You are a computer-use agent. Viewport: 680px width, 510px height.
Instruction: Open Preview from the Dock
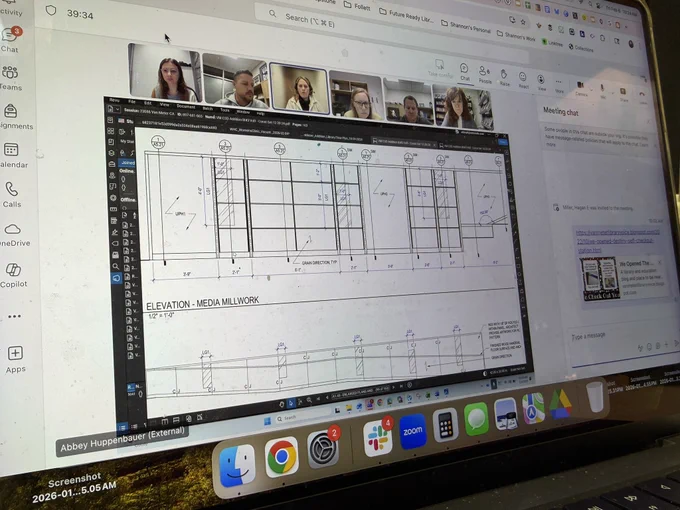pos(506,414)
